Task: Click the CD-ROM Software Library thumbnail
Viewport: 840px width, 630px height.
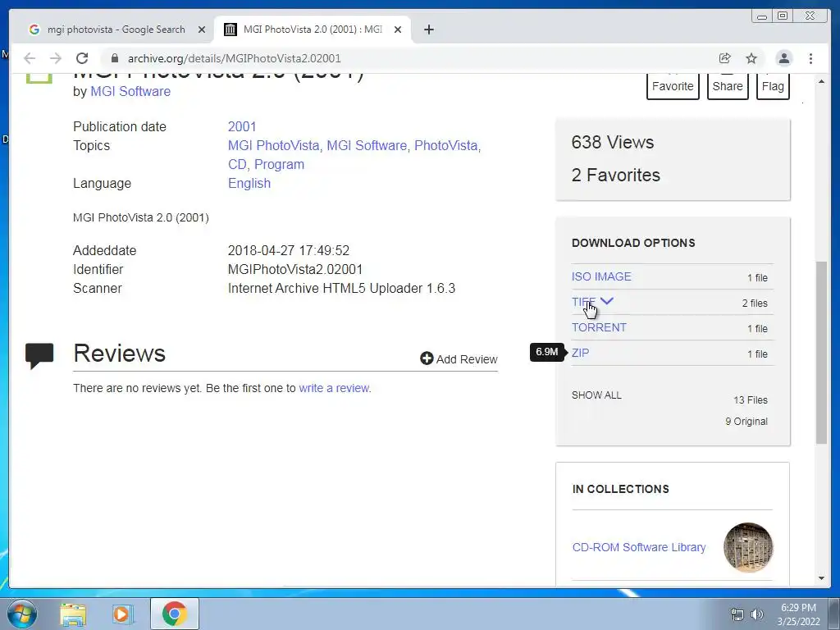Action: [748, 547]
